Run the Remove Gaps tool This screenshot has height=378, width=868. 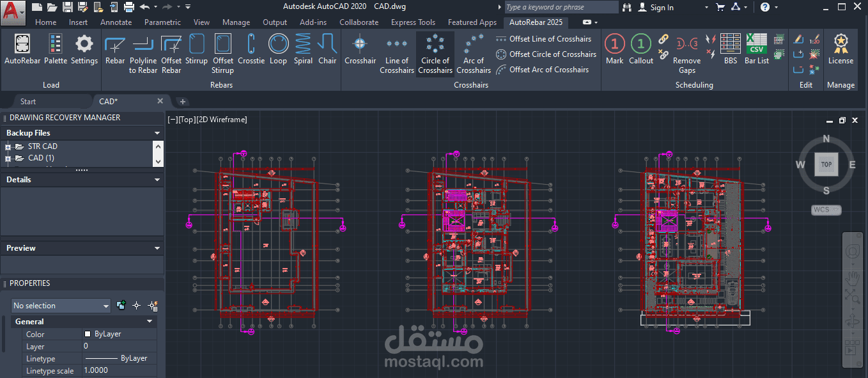[687, 54]
